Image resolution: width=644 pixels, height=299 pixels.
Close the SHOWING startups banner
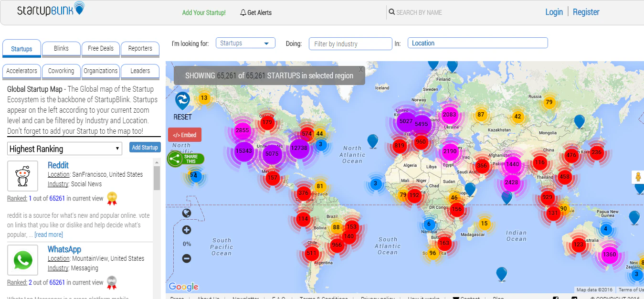361,70
